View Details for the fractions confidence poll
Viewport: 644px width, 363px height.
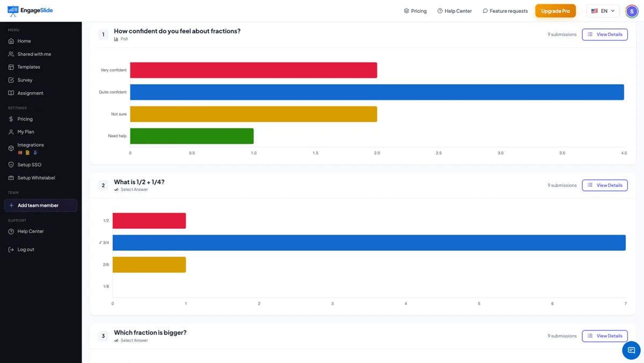[605, 34]
